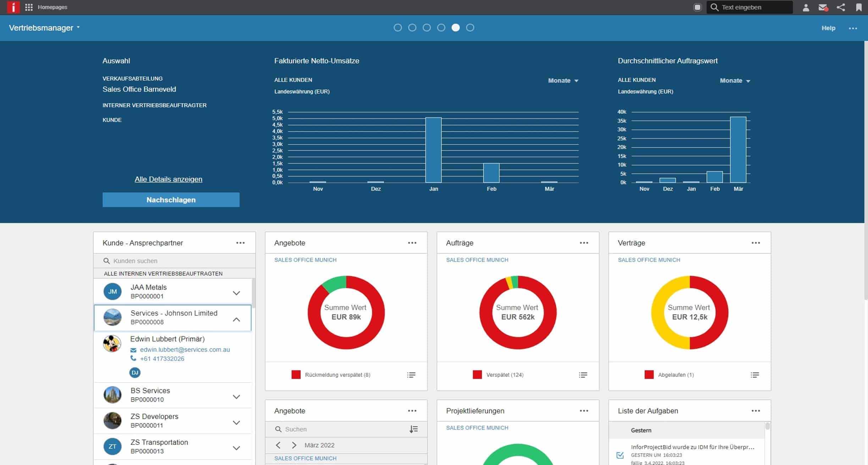Click Alle Details anzeigen link
The width and height of the screenshot is (868, 465).
(168, 179)
